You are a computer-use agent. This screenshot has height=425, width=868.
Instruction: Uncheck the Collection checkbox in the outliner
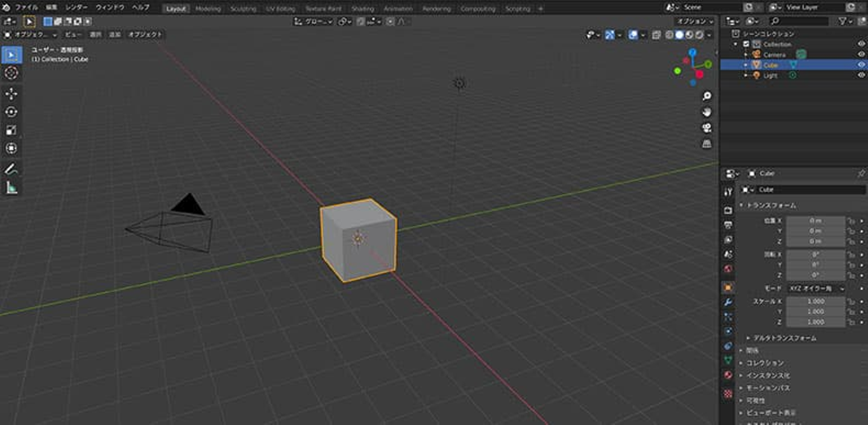pos(746,44)
